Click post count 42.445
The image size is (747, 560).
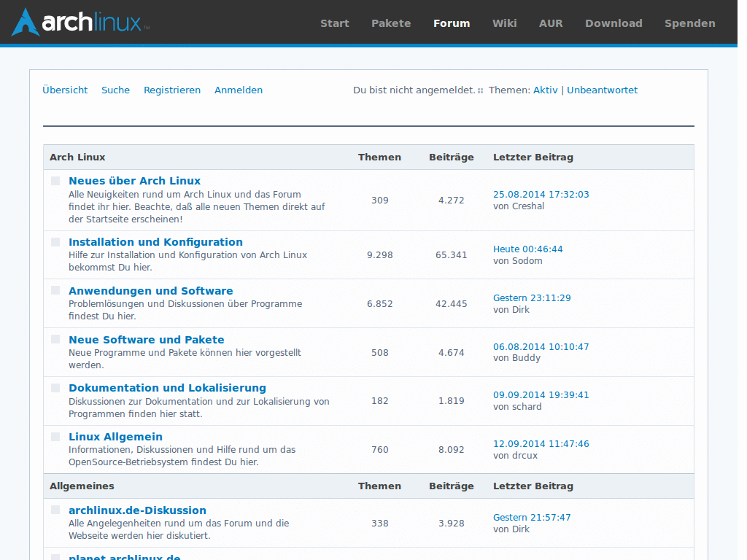tap(451, 304)
